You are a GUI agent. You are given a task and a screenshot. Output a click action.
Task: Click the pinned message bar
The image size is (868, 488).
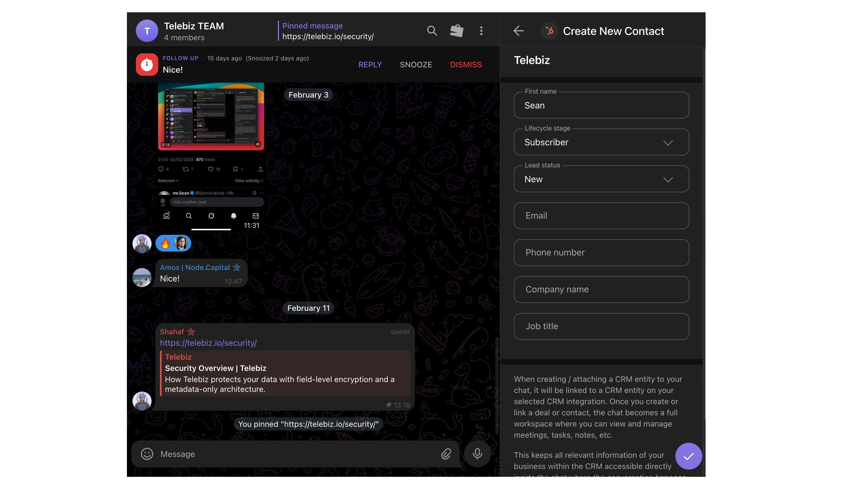328,31
